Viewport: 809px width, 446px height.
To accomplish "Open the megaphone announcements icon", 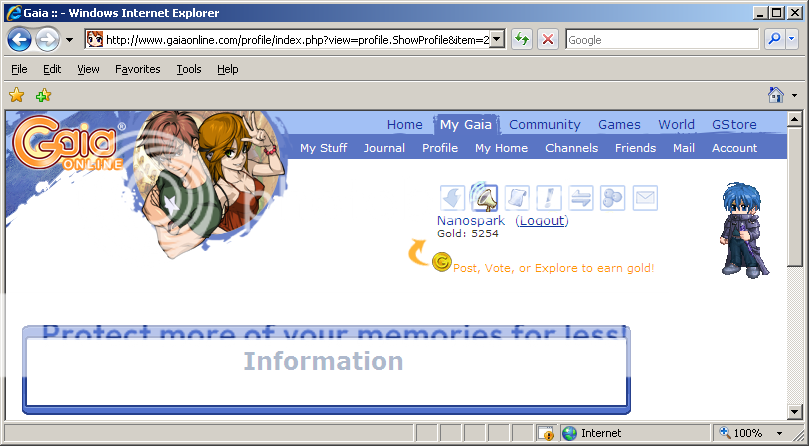I will click(x=484, y=197).
